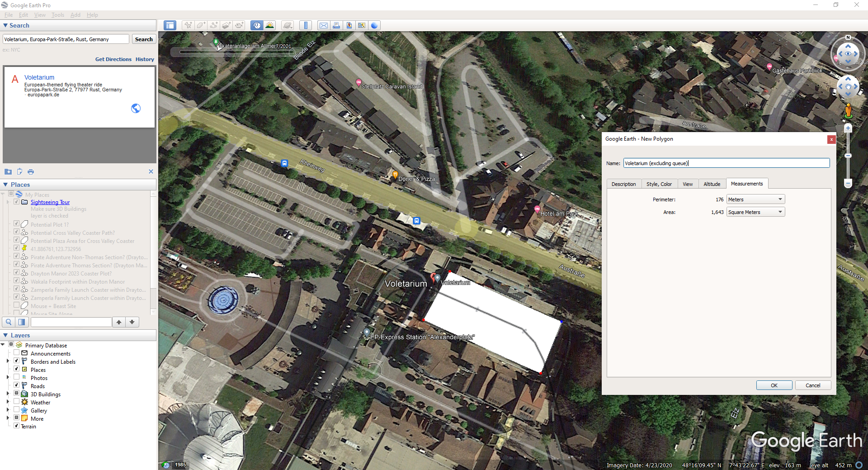Viewport: 868px width, 470px height.
Task: Click the Save Image toolbar icon
Action: [x=349, y=25]
